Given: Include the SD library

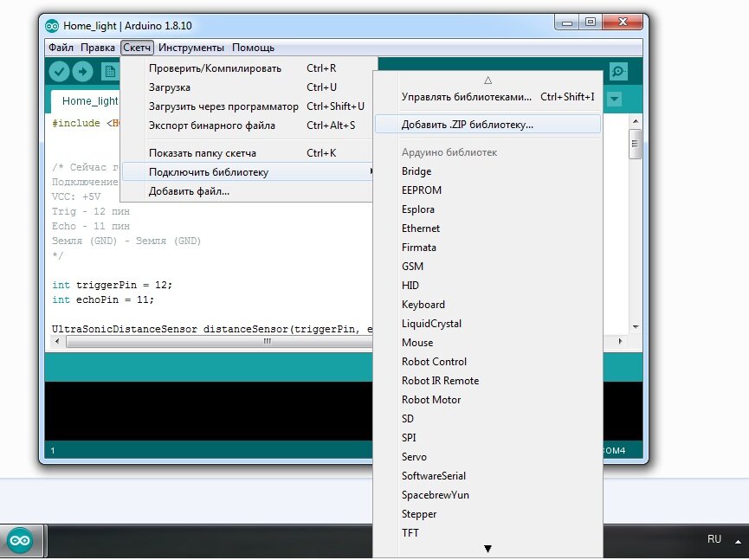Looking at the screenshot, I should click(487, 419).
